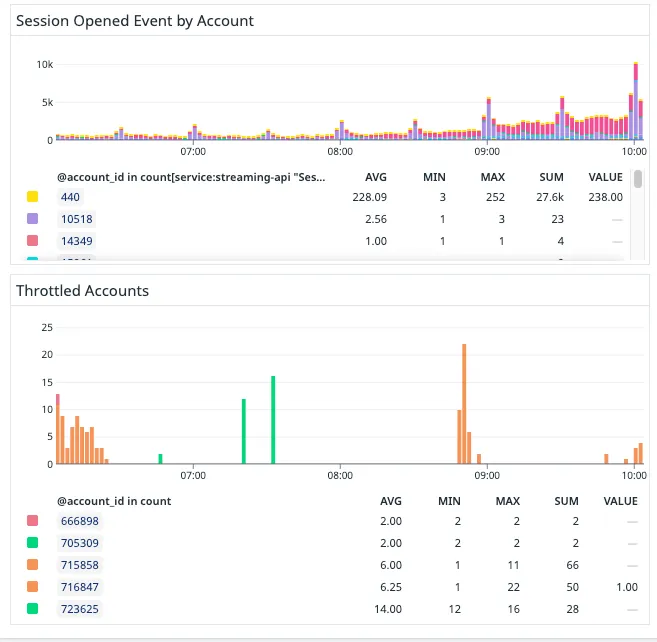Sort Throttled Accounts legend by MAX column
The width and height of the screenshot is (657, 642).
click(507, 501)
